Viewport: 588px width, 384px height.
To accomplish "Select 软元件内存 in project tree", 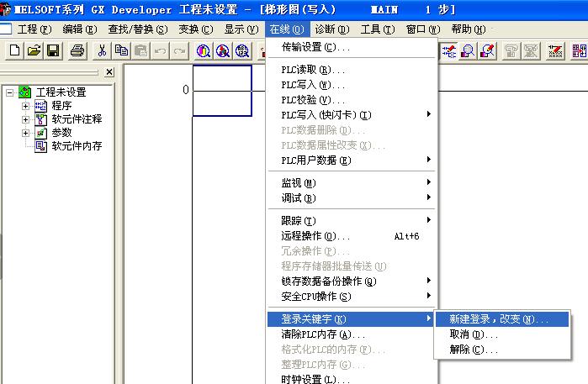I will (x=76, y=146).
